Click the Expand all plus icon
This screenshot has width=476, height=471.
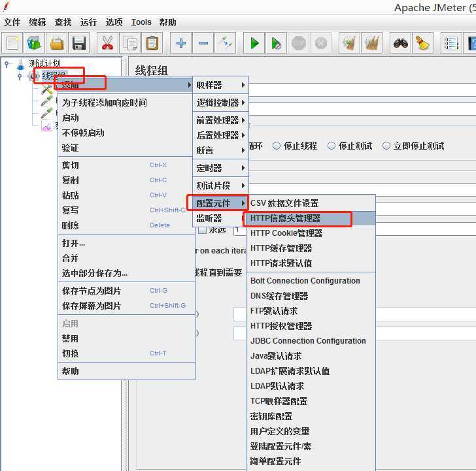(181, 43)
